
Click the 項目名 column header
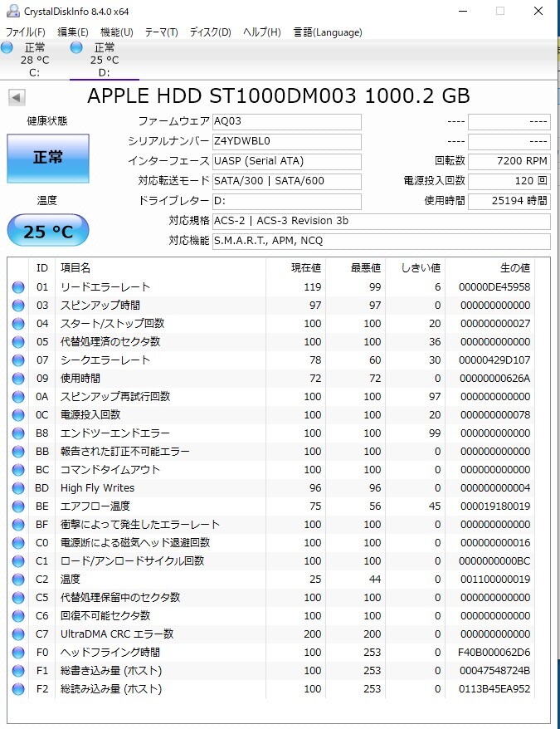tap(160, 268)
